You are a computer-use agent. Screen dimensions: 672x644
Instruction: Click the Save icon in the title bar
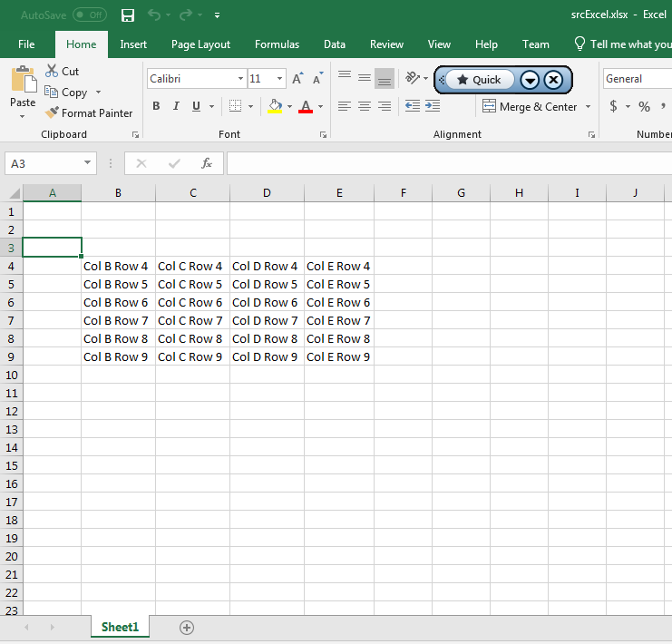pyautogui.click(x=128, y=15)
